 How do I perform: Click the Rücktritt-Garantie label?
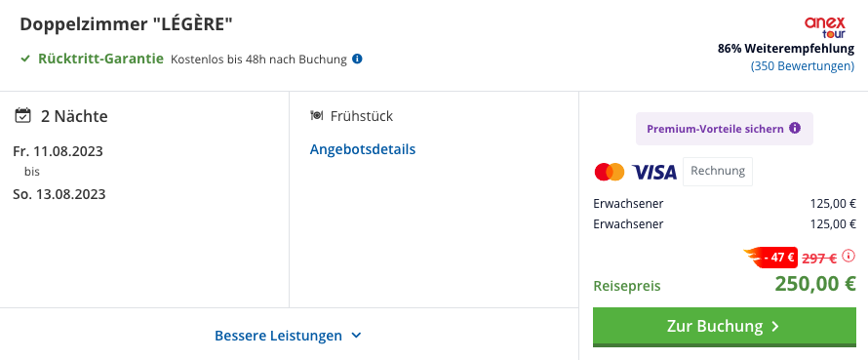(x=100, y=59)
